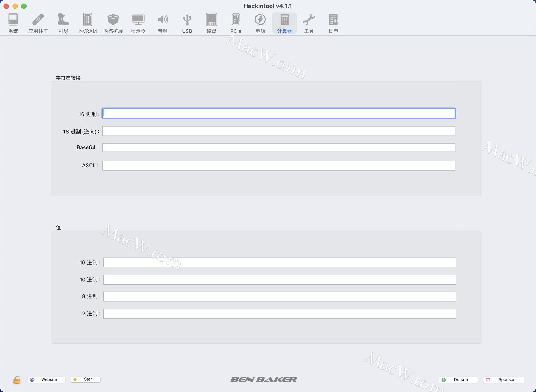Open the 电源 power section

pos(260,23)
